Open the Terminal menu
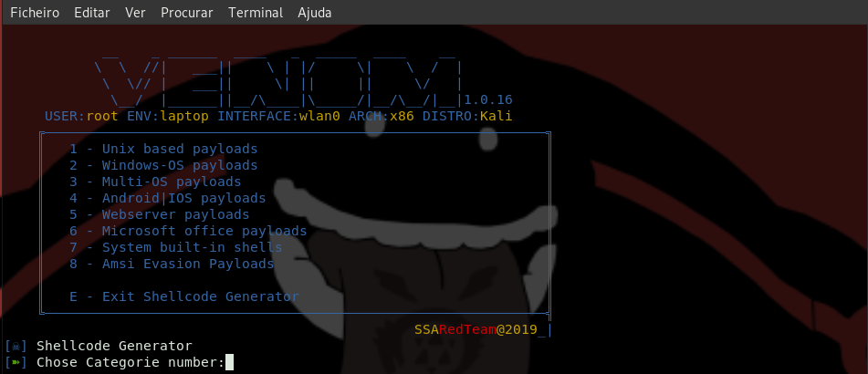 [256, 13]
